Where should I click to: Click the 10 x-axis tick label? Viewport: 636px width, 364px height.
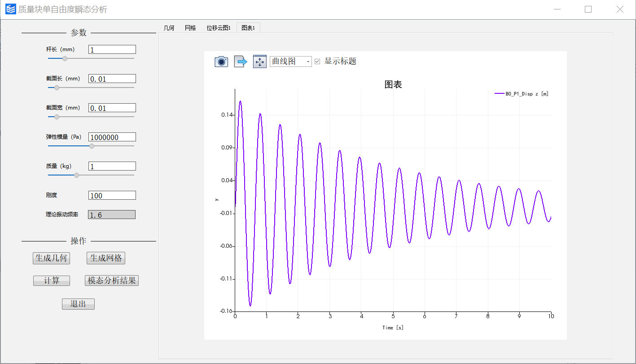point(551,316)
